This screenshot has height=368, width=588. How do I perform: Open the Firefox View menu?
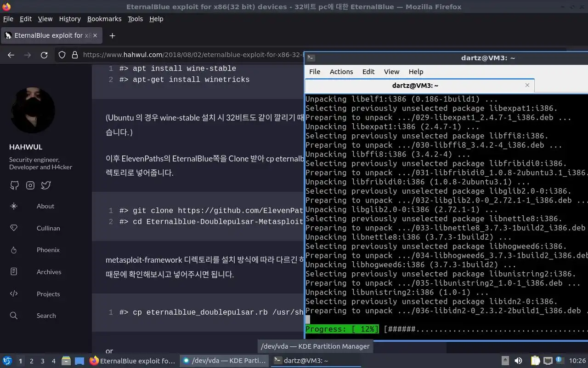tap(45, 19)
